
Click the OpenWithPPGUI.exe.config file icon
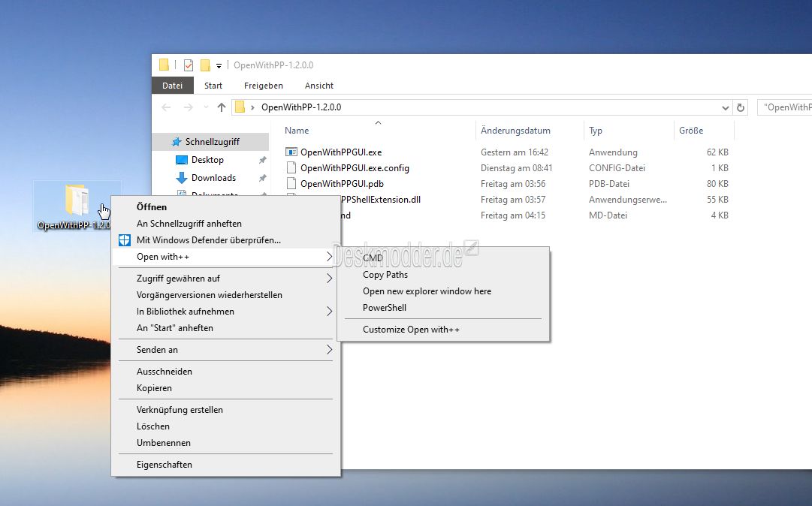tap(291, 167)
